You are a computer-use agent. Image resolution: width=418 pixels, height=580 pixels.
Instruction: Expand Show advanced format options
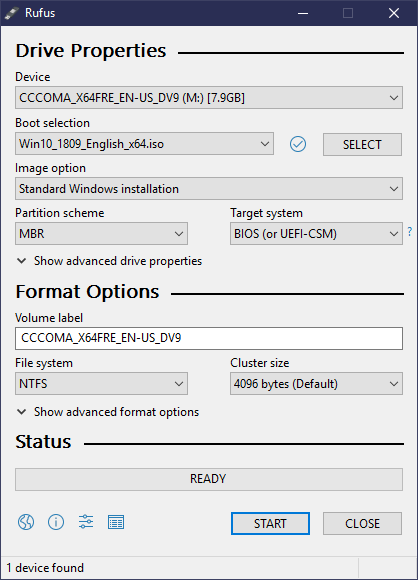point(108,412)
